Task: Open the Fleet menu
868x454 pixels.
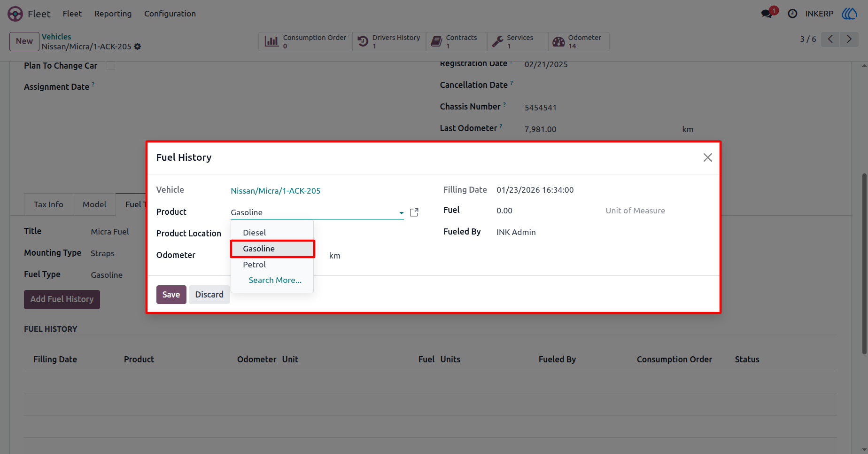Action: 72,14
